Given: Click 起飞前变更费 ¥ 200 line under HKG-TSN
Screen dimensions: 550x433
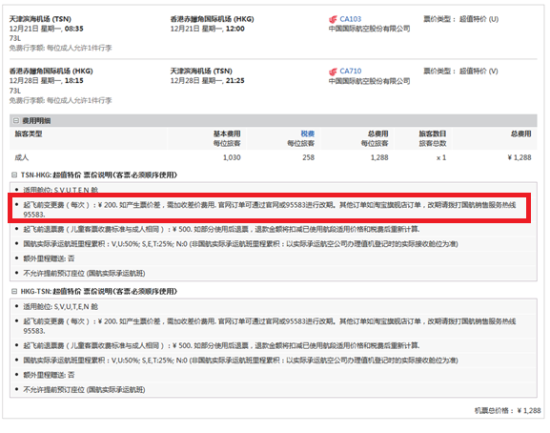Looking at the screenshot, I should click(269, 326).
